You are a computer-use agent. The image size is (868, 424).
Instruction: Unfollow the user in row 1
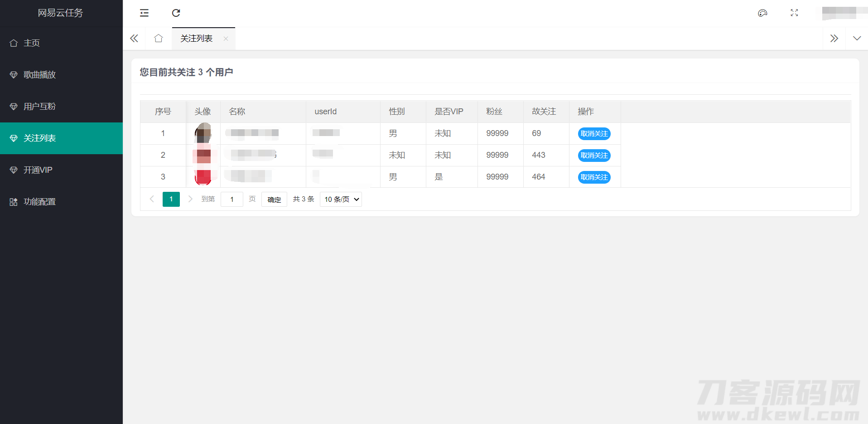click(594, 134)
